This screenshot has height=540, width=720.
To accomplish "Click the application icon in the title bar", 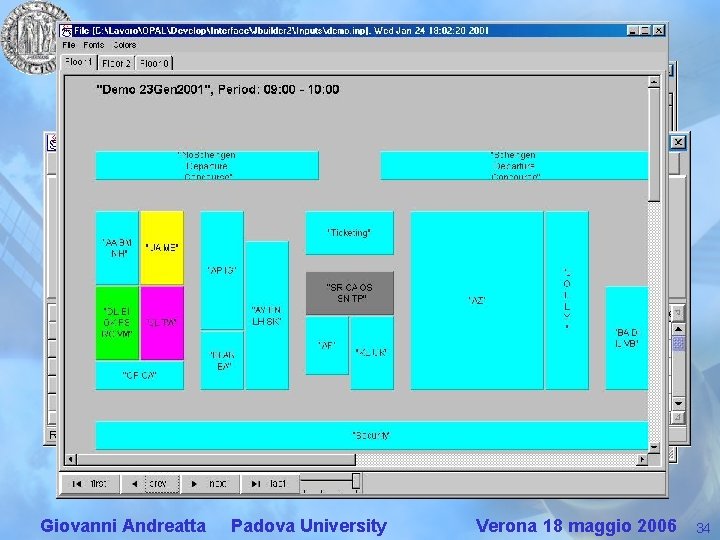I will point(66,31).
